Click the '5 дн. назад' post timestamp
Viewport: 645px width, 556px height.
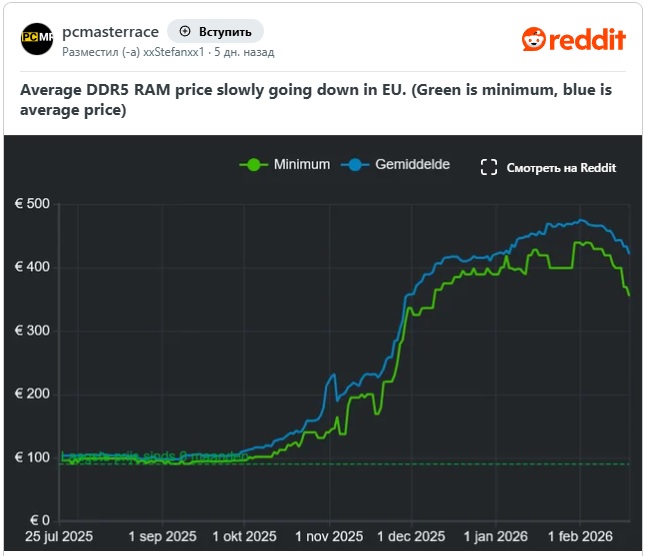tap(246, 51)
